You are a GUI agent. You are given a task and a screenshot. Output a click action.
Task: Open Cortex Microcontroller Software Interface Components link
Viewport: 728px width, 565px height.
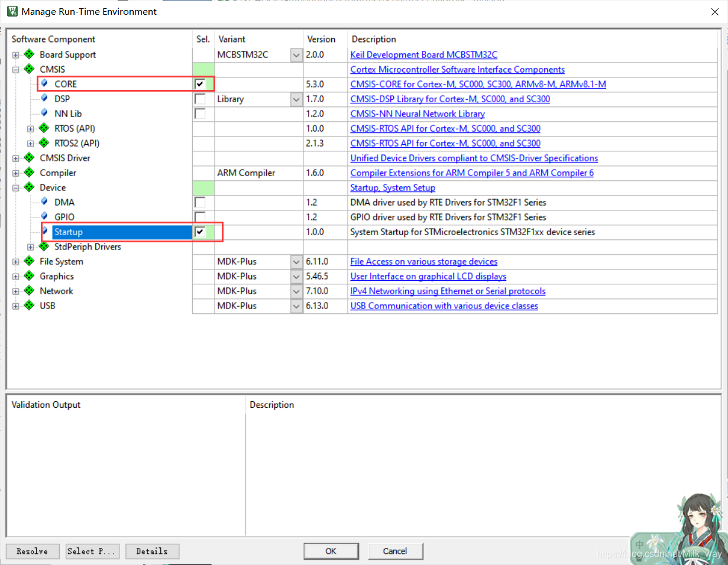click(458, 69)
